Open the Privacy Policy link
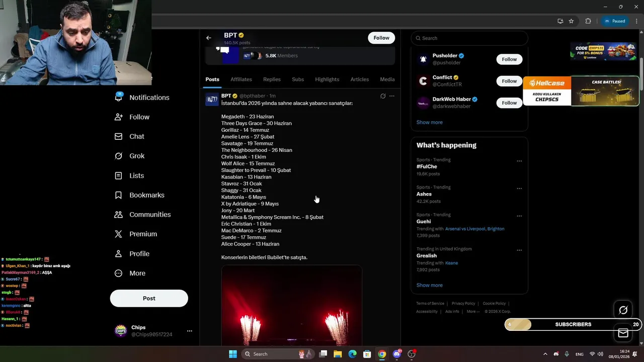This screenshot has height=362, width=644. [463, 304]
